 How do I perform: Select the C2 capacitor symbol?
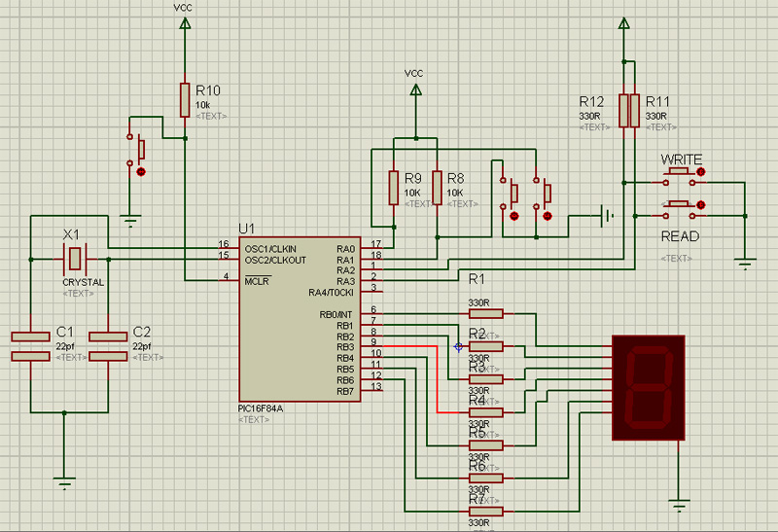108,346
